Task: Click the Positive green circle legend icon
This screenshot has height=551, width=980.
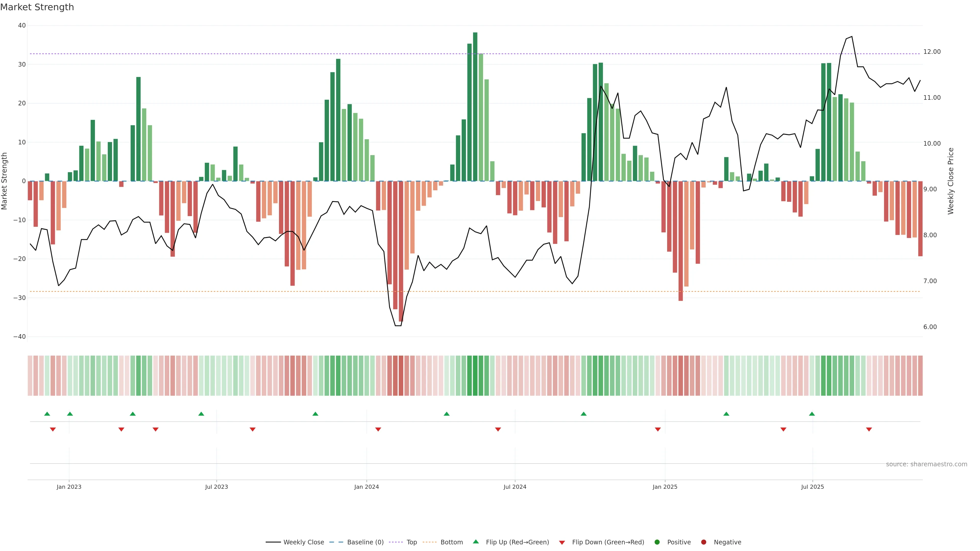Action: click(x=657, y=542)
